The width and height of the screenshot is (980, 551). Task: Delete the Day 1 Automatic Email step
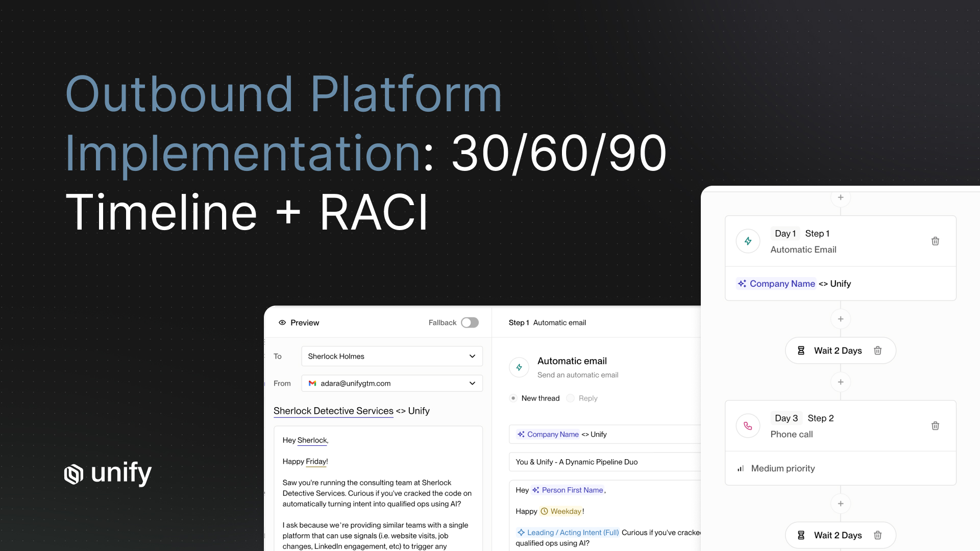[935, 241]
